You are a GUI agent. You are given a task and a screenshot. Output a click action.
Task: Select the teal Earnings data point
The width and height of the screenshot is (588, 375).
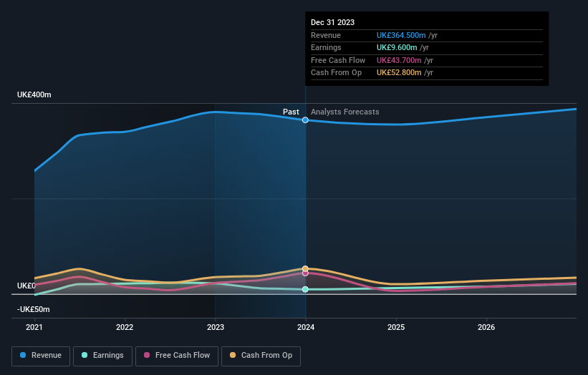coord(305,289)
